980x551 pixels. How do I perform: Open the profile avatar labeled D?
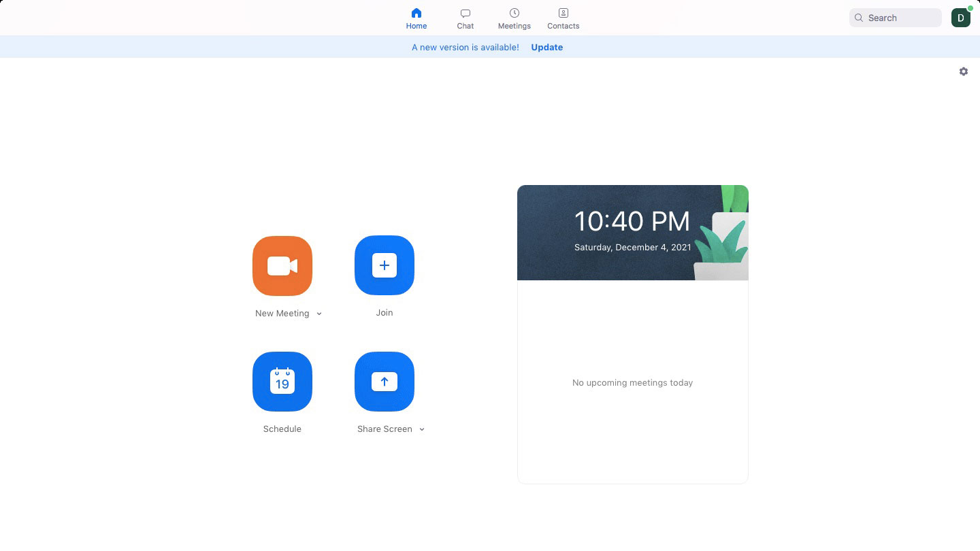961,18
